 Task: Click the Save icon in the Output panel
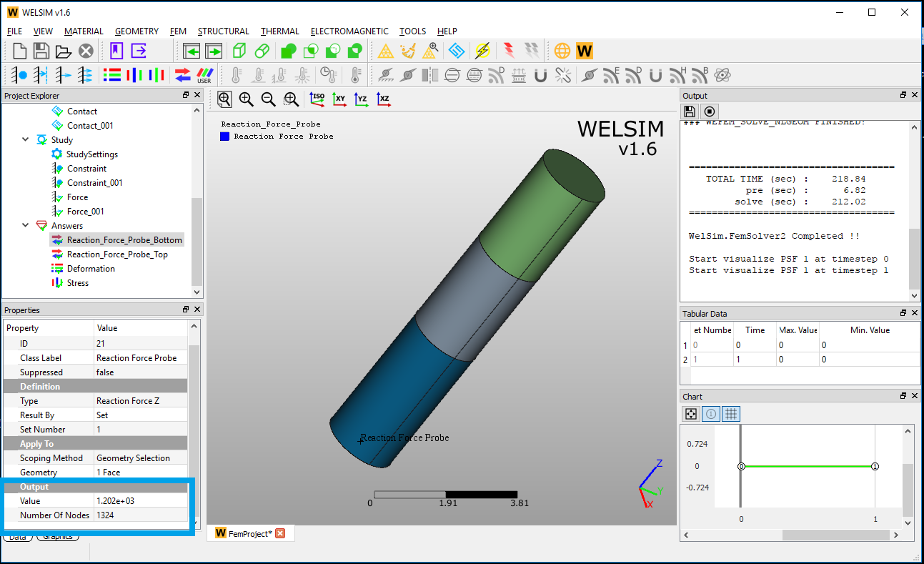pos(688,111)
